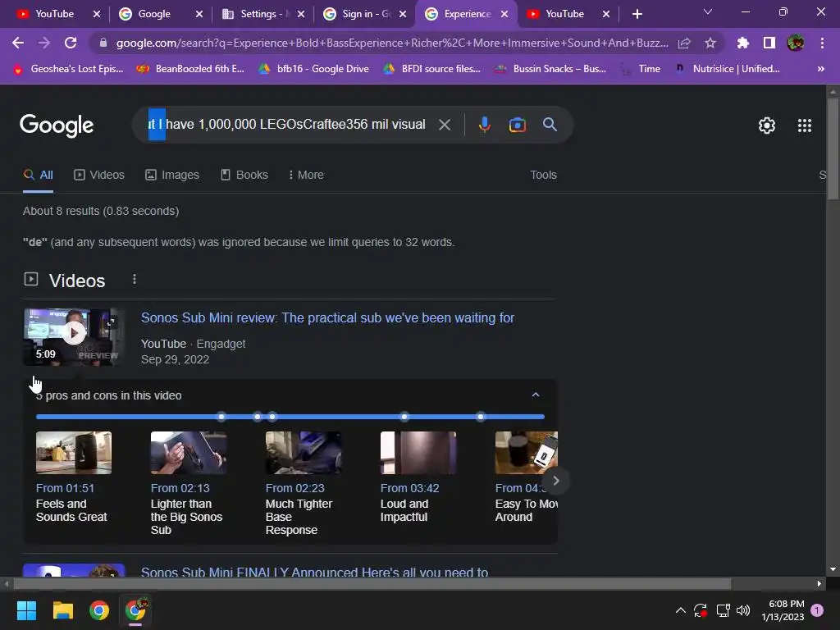Click the last marker on the video timeline

481,416
